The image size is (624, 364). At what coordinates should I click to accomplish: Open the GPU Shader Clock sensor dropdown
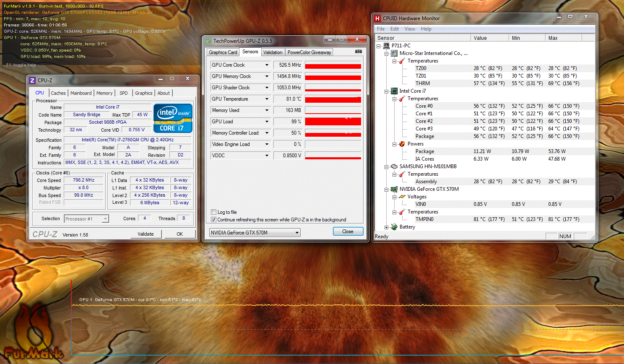267,88
